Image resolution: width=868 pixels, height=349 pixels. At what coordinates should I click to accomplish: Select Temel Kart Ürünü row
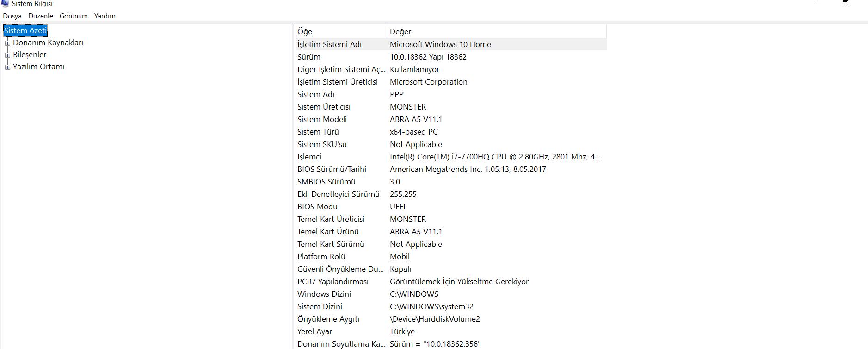tap(450, 232)
